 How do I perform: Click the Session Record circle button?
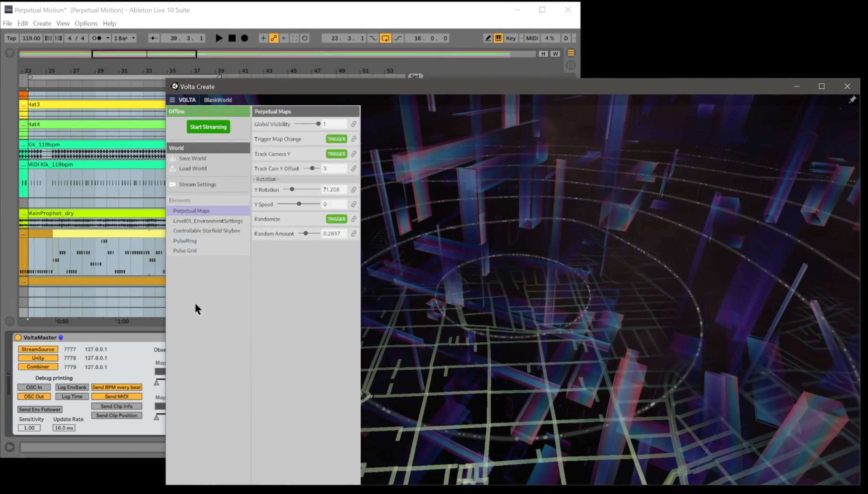click(x=305, y=38)
